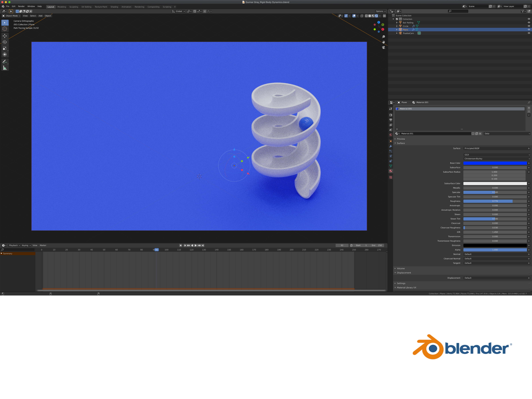
Task: Select the Scale tool
Action: point(5,48)
